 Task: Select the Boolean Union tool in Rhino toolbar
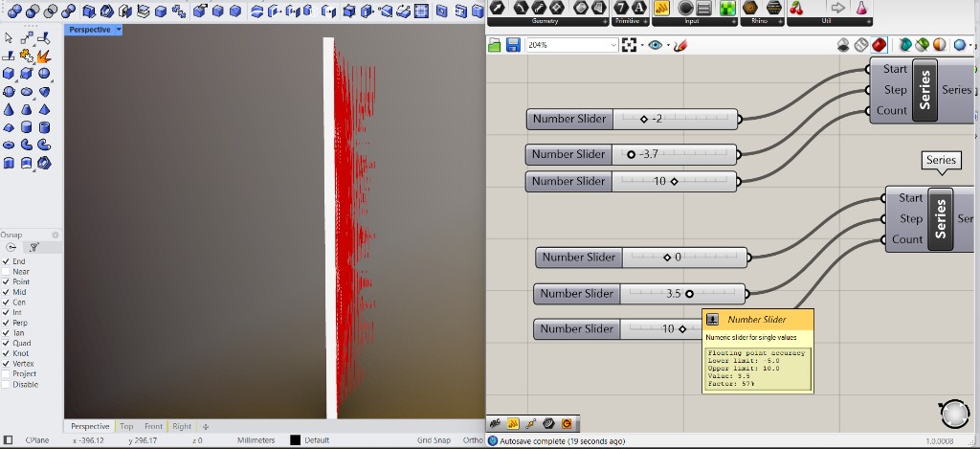[x=14, y=11]
